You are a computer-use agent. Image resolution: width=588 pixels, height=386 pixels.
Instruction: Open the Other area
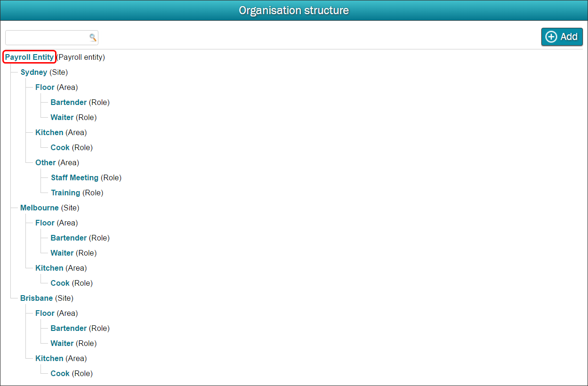(46, 162)
